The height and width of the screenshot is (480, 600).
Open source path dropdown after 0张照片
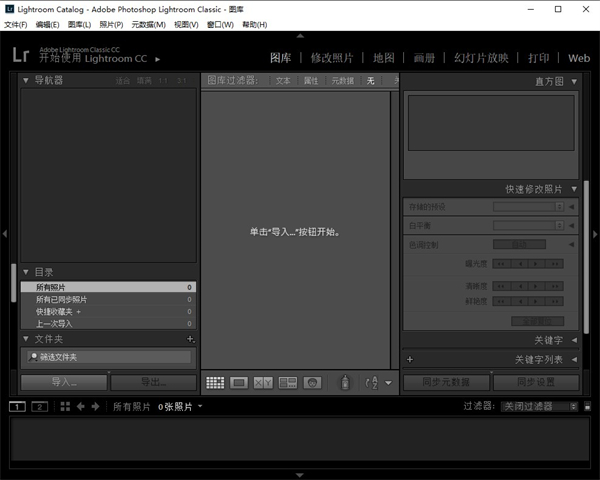pos(200,407)
